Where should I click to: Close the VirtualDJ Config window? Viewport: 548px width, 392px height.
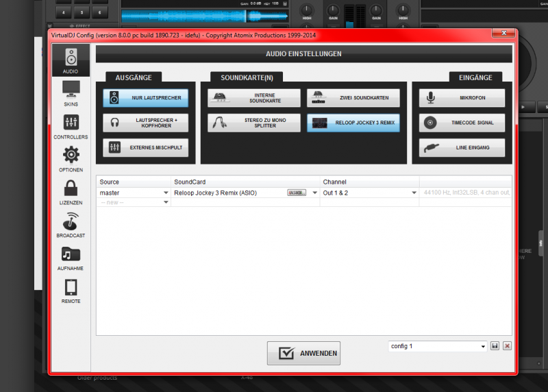503,33
